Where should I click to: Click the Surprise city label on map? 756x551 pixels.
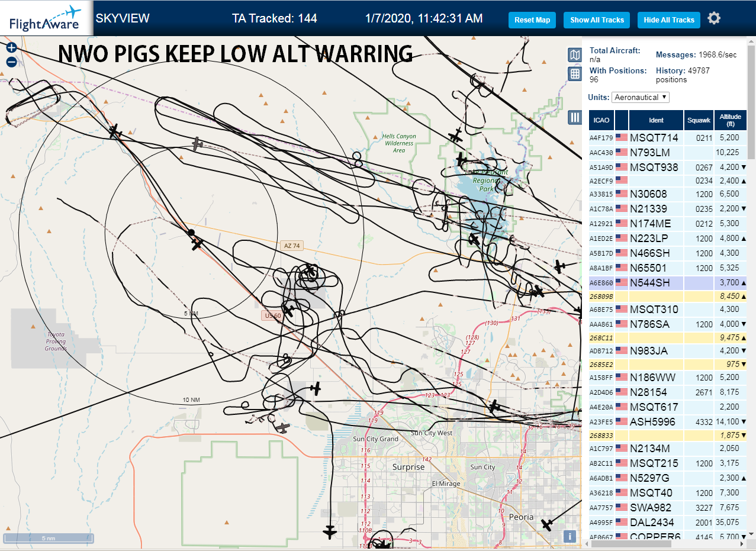[408, 467]
